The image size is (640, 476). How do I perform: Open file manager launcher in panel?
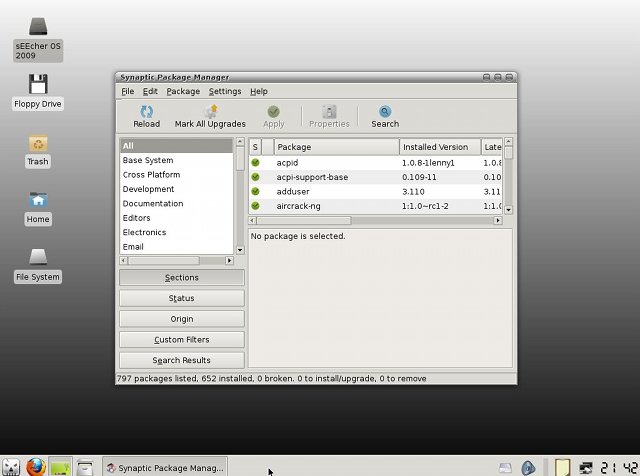point(85,467)
